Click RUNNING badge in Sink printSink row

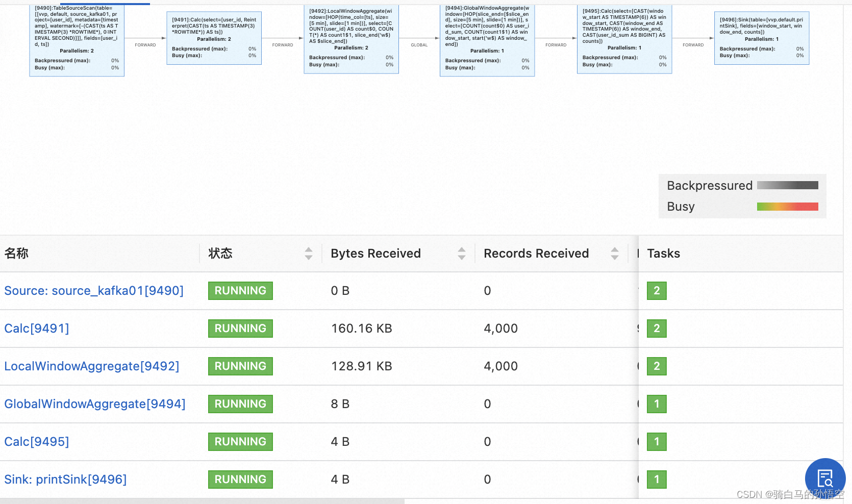(x=240, y=480)
